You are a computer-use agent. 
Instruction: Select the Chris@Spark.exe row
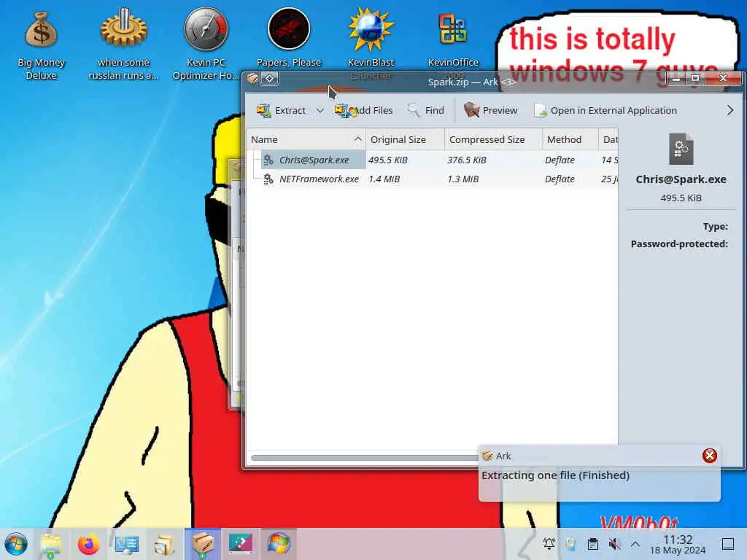432,160
